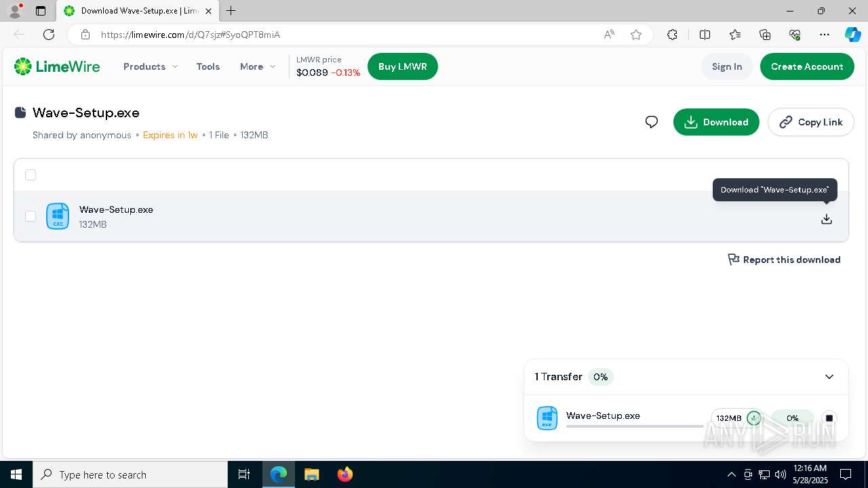Click the EXE icon in transfer panel

click(x=547, y=418)
